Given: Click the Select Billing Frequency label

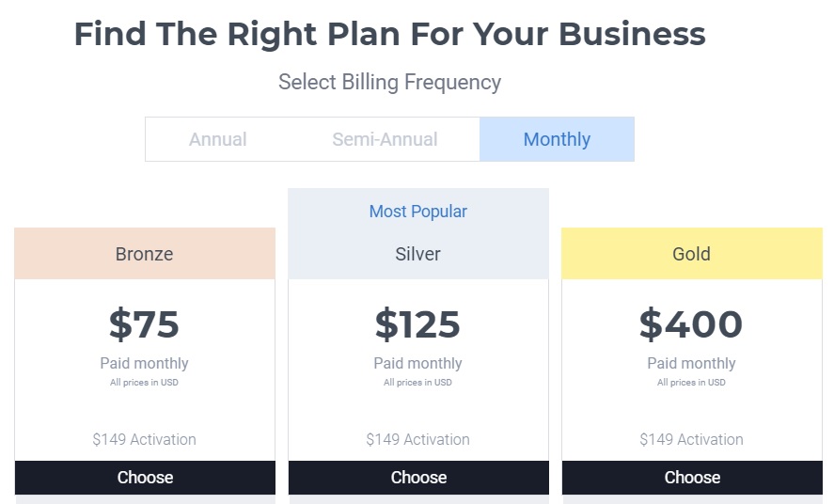Looking at the screenshot, I should 389,83.
